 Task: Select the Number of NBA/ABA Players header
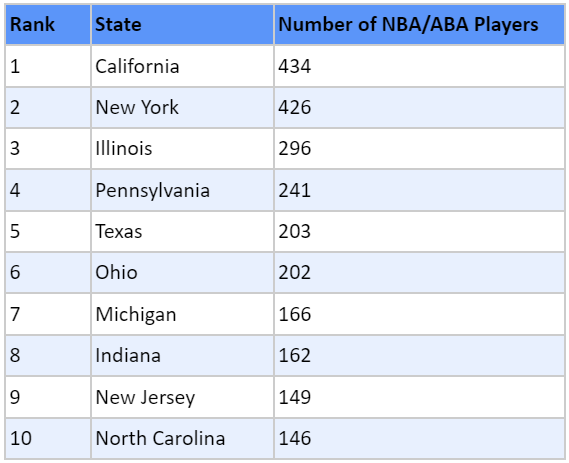tap(419, 25)
